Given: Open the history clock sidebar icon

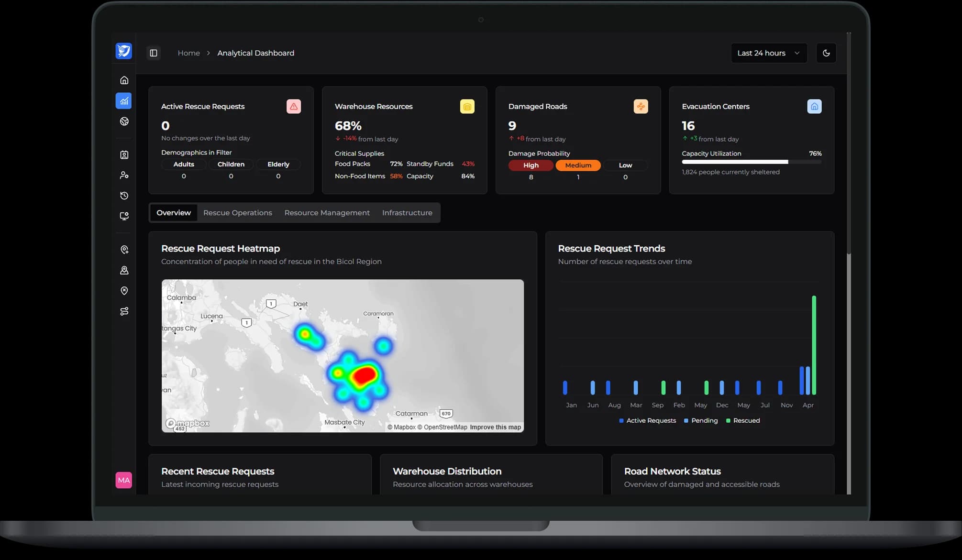Looking at the screenshot, I should pyautogui.click(x=124, y=196).
